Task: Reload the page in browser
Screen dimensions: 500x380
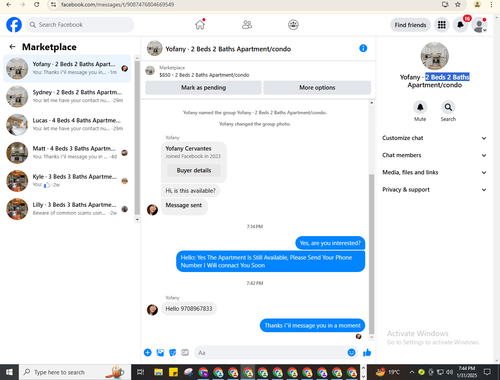Action: tap(37, 5)
